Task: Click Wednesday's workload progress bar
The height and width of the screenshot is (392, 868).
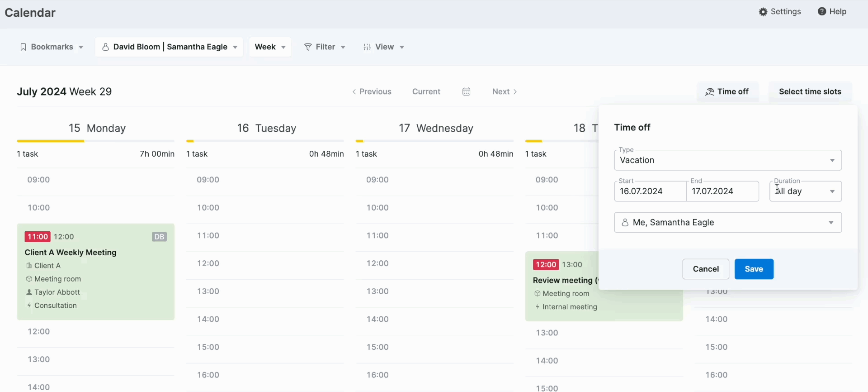Action: point(434,141)
